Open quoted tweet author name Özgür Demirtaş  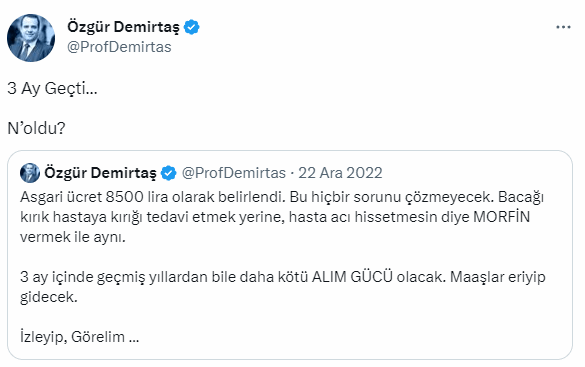(x=100, y=173)
